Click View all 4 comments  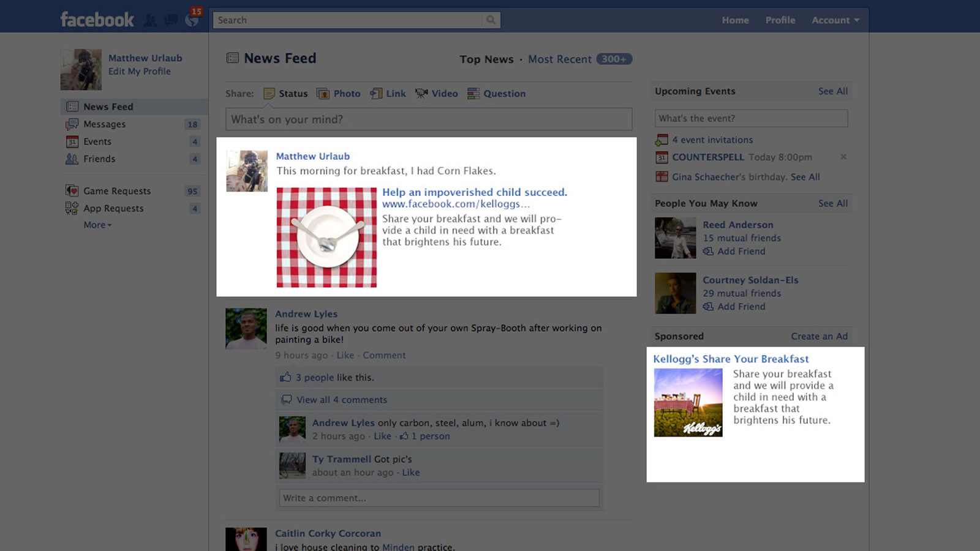[342, 400]
